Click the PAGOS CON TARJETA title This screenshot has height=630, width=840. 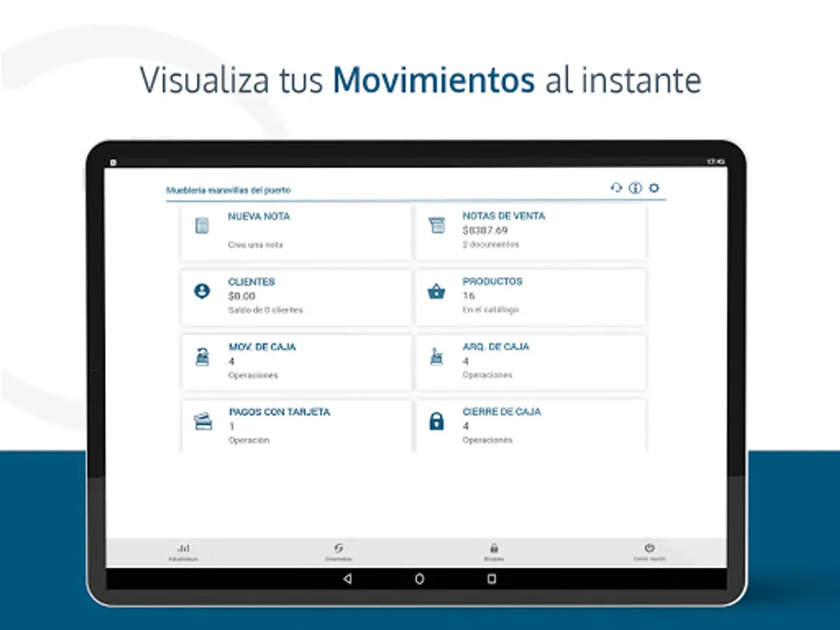click(x=279, y=412)
